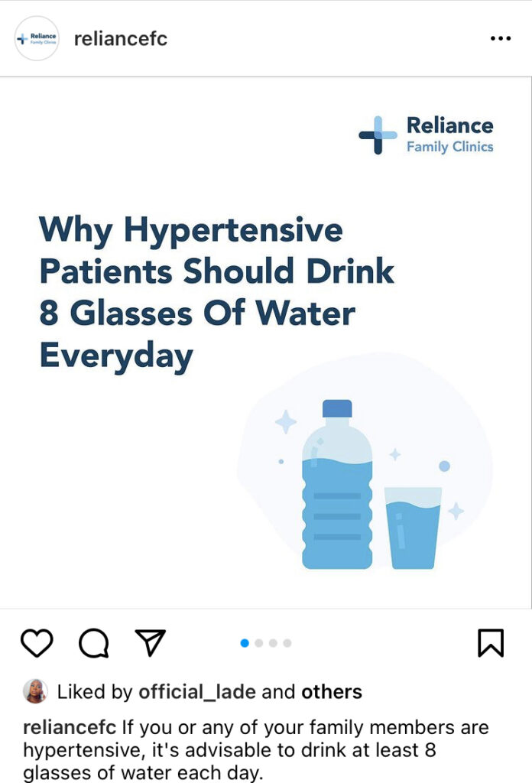
Task: Save the post with the bookmark icon
Action: click(491, 642)
